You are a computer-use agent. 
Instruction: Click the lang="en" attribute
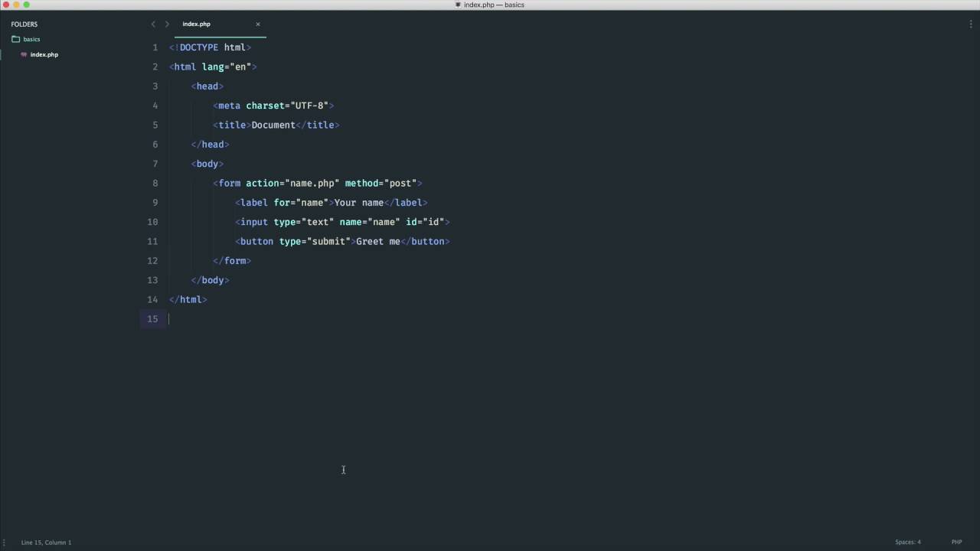227,67
